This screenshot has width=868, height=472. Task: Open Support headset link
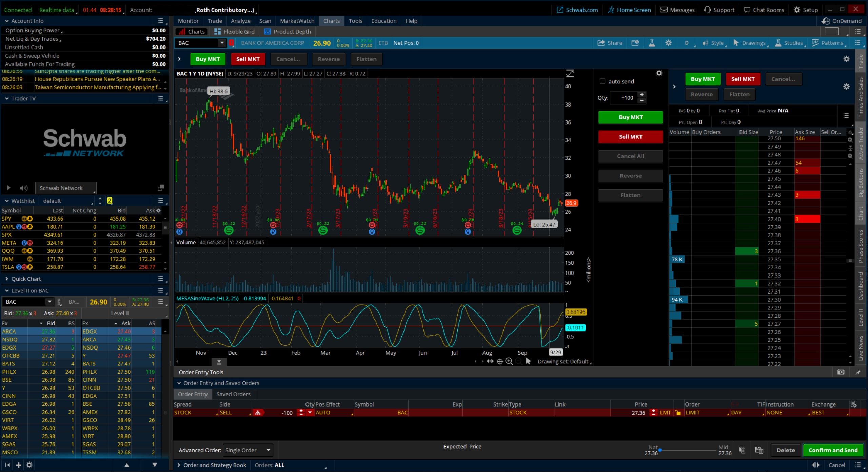pos(719,10)
